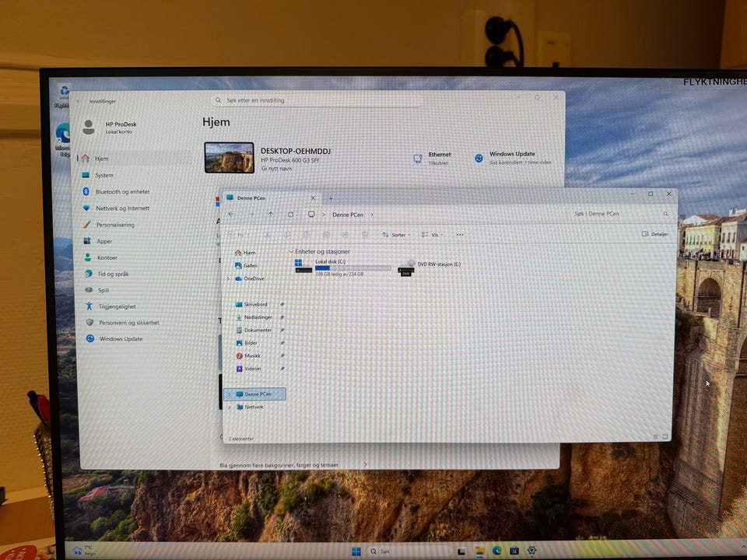This screenshot has width=747, height=560.
Task: Go back in Settings window
Action: tap(79, 101)
